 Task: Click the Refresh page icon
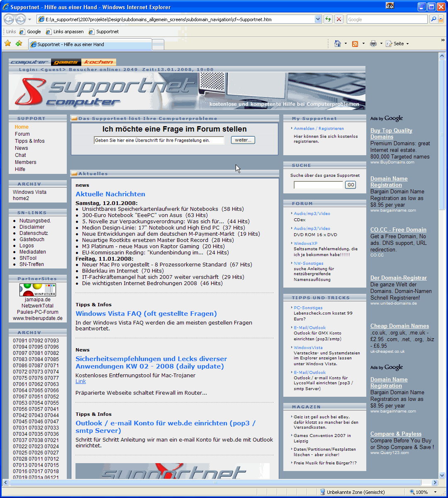tap(328, 19)
